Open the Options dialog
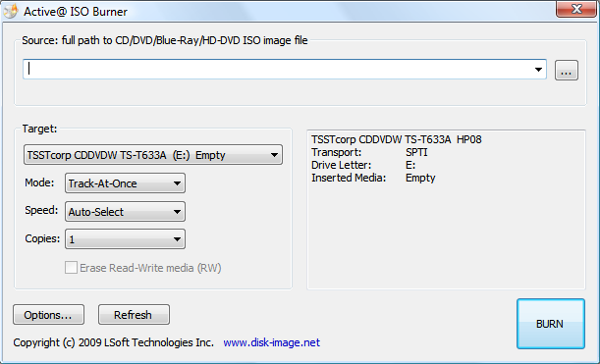This screenshot has width=600, height=364. (48, 315)
